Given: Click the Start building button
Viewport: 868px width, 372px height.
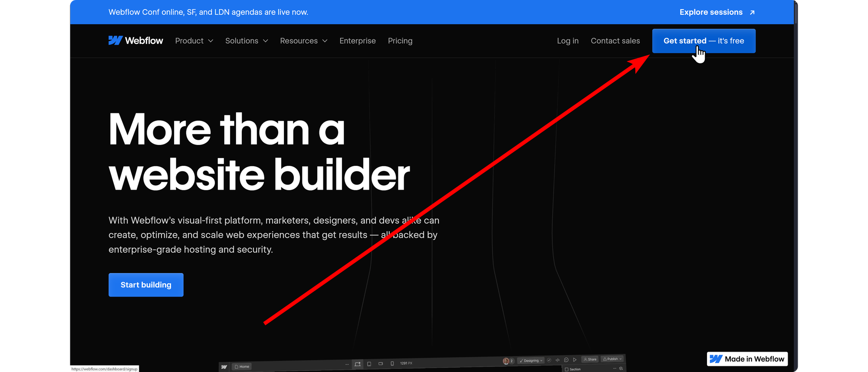Looking at the screenshot, I should 146,285.
